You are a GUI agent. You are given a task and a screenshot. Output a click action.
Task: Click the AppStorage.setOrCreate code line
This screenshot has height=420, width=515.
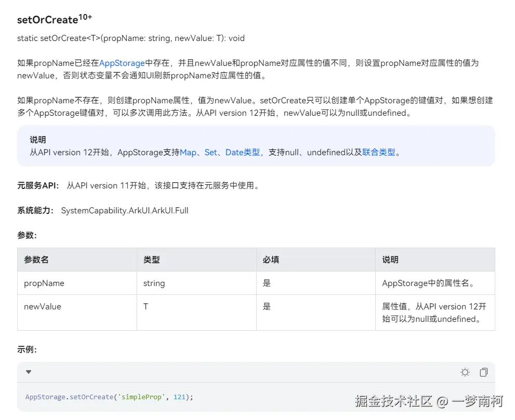[109, 397]
